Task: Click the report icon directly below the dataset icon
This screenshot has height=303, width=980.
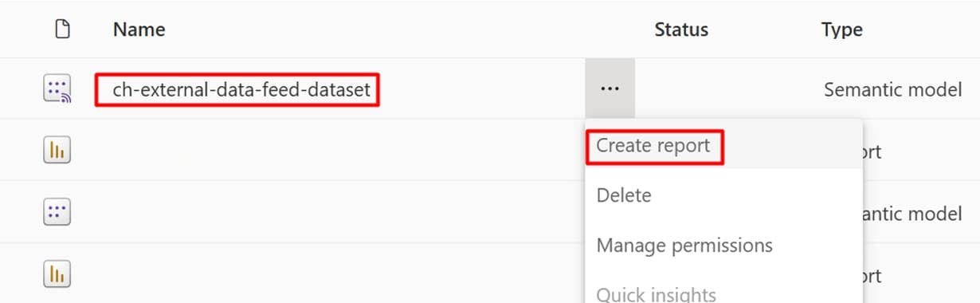Action: click(x=57, y=151)
